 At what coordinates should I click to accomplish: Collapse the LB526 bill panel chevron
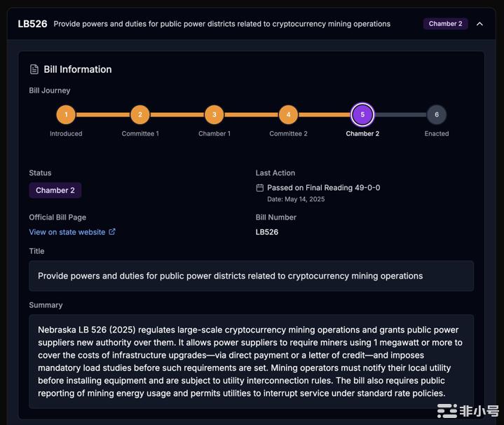[479, 24]
